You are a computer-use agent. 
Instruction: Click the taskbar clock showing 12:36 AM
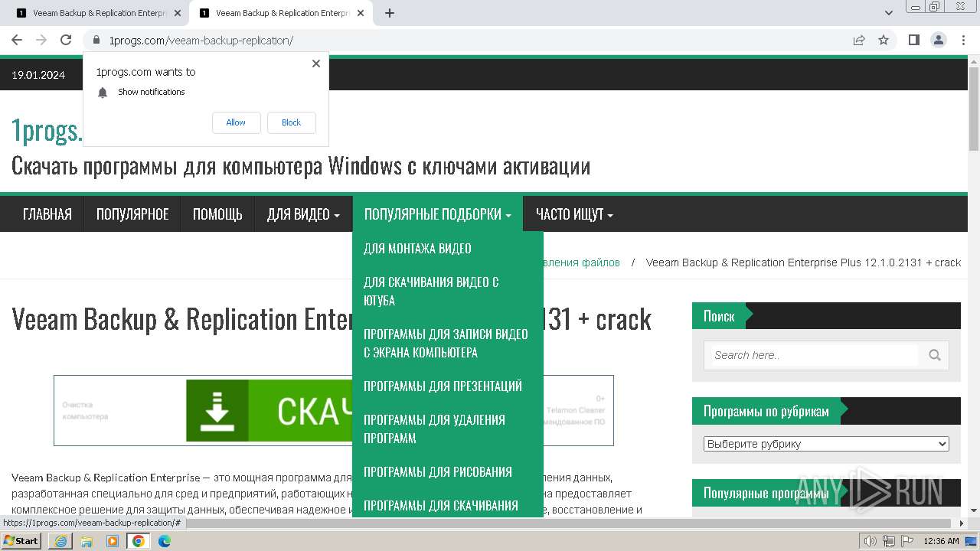942,541
